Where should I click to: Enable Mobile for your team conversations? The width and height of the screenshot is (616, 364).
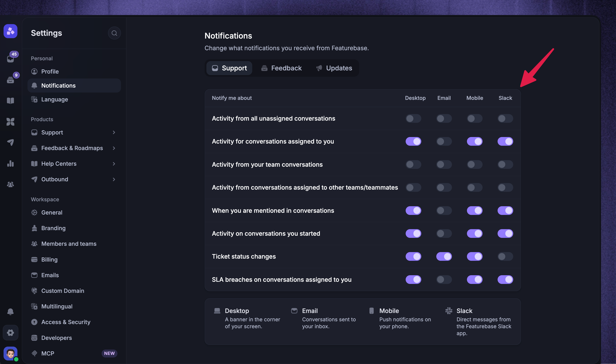[x=474, y=164]
